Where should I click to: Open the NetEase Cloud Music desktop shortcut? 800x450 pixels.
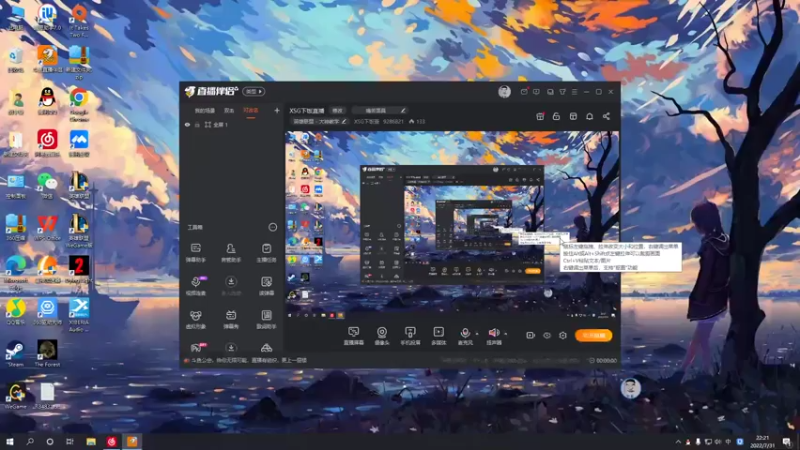47,143
